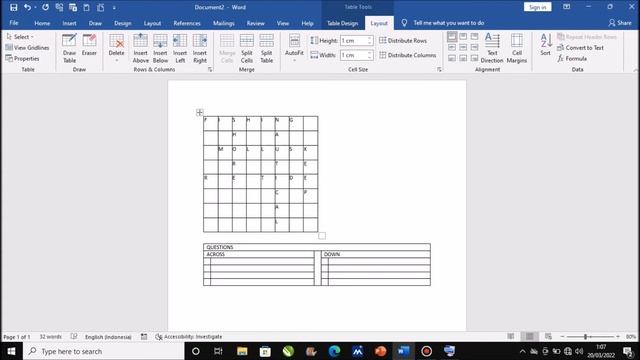Align cell content top center
Image resolution: width=640 pixels, height=360 pixels.
point(463,37)
